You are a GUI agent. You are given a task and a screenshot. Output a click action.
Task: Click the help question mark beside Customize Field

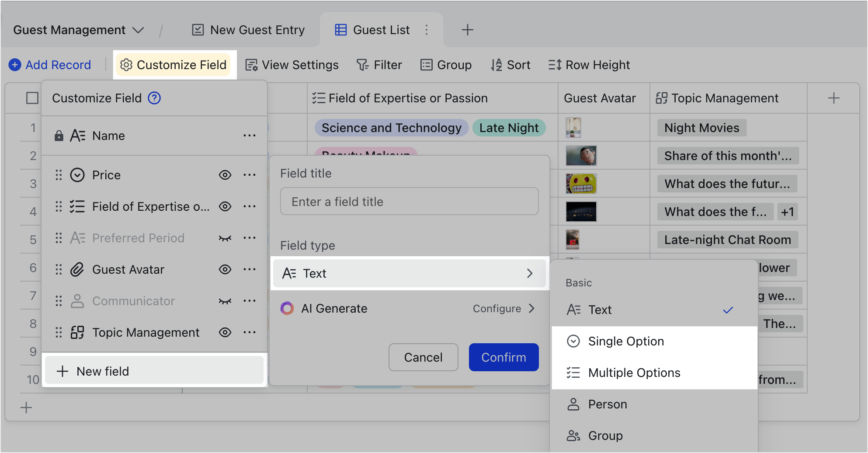(x=154, y=98)
